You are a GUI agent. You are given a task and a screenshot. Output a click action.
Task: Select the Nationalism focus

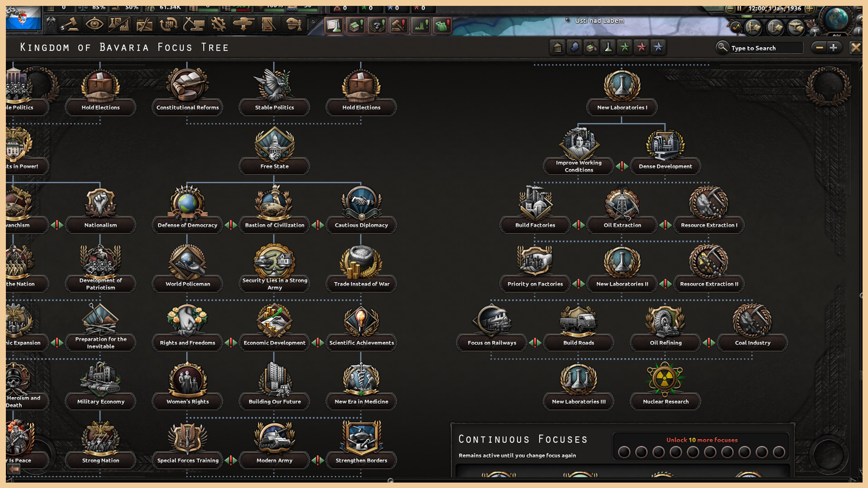click(x=100, y=210)
